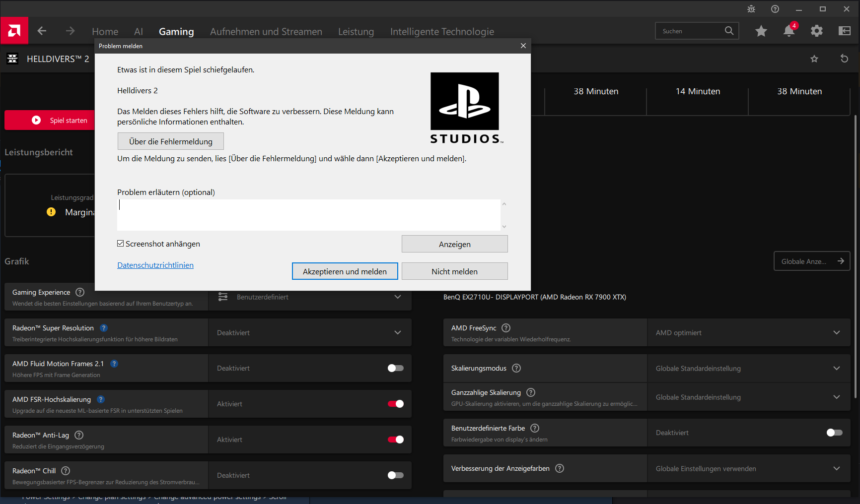Image resolution: width=860 pixels, height=504 pixels.
Task: Open Aufnehmen und Streamen tab
Action: click(266, 32)
